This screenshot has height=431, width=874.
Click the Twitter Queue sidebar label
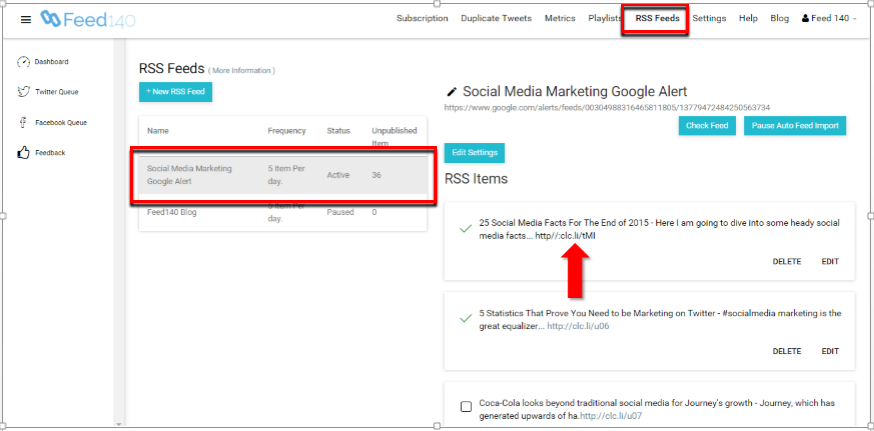(x=57, y=92)
